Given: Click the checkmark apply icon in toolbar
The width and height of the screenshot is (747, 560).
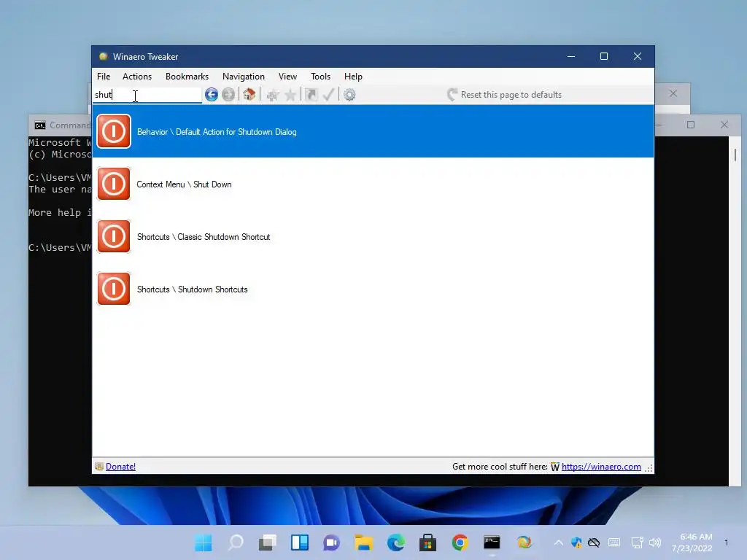Looking at the screenshot, I should tap(329, 94).
